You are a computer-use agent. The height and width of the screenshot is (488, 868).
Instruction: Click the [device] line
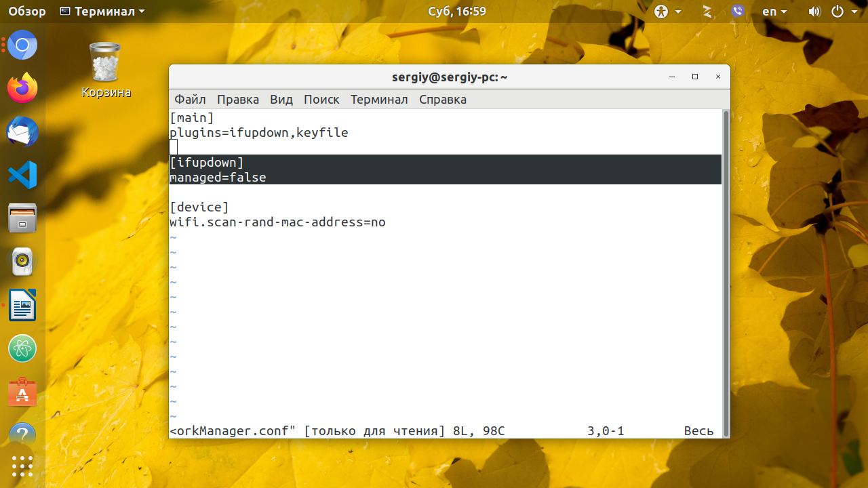click(199, 207)
